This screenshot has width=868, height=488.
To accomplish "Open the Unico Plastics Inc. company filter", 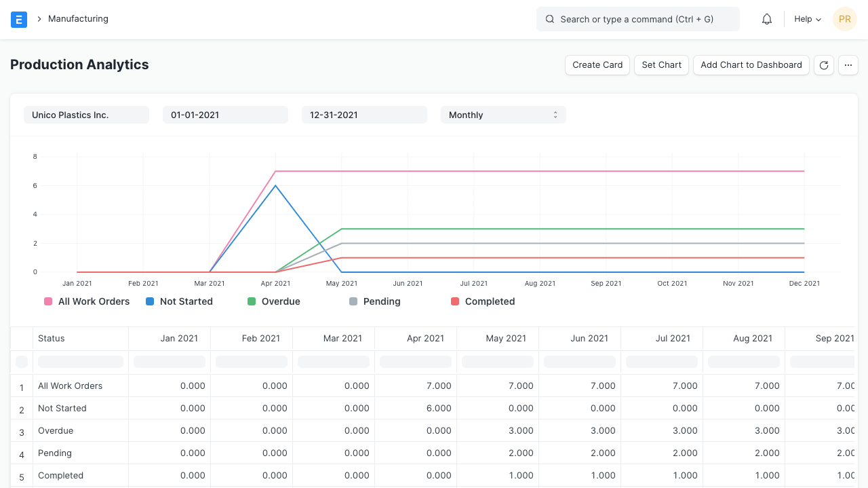I will (86, 115).
